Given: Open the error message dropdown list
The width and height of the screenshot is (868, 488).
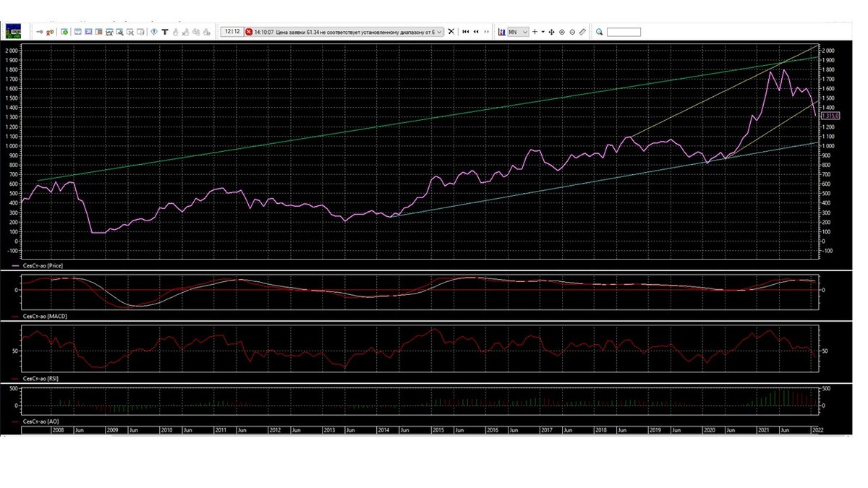Looking at the screenshot, I should [x=438, y=32].
